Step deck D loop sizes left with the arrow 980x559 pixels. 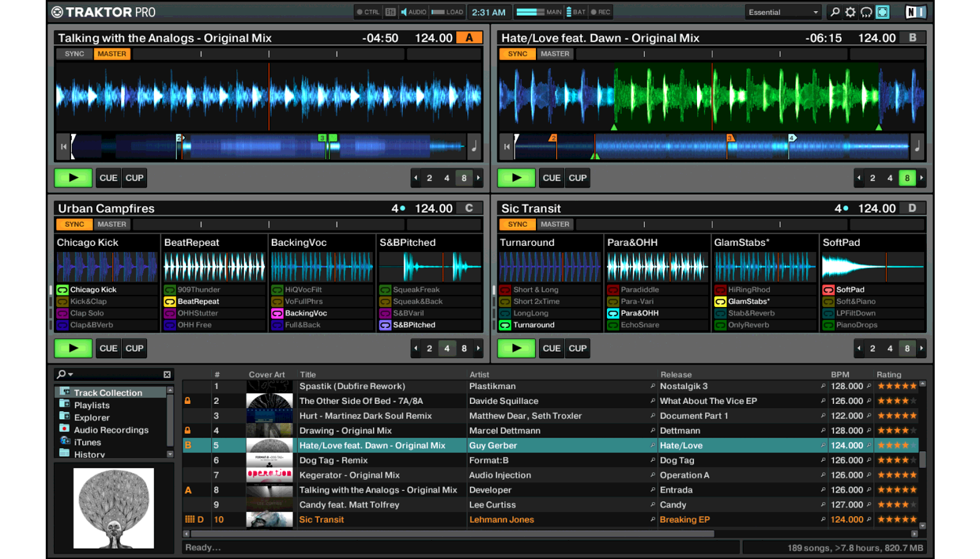[859, 349]
